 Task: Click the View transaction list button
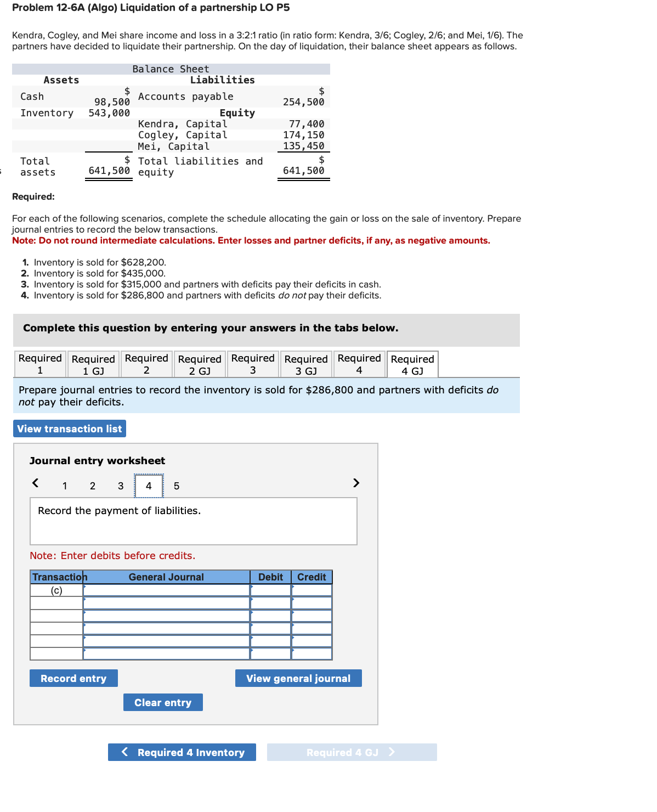(x=69, y=428)
